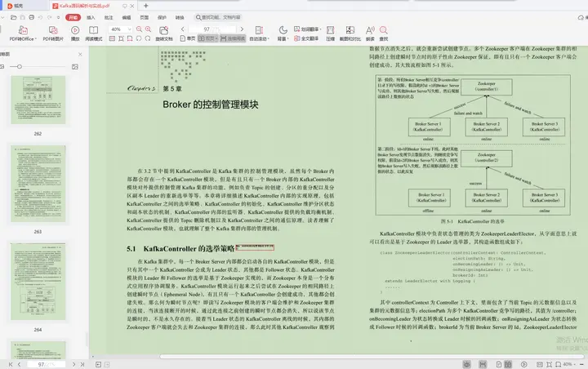Select the page 263 thumbnail
Screen dimensions: 588x369
click(38, 184)
